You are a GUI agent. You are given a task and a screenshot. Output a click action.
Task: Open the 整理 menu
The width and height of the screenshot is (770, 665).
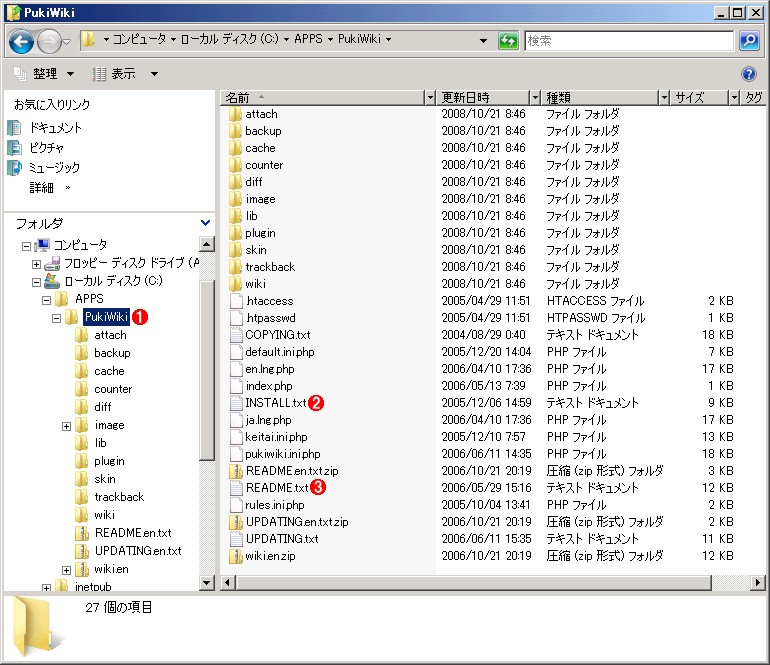tap(44, 74)
